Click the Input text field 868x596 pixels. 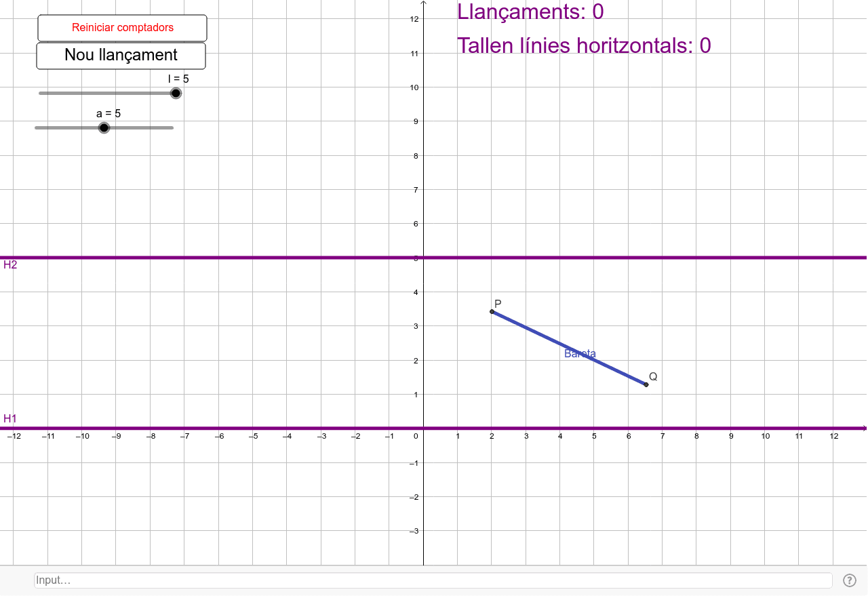click(x=433, y=580)
